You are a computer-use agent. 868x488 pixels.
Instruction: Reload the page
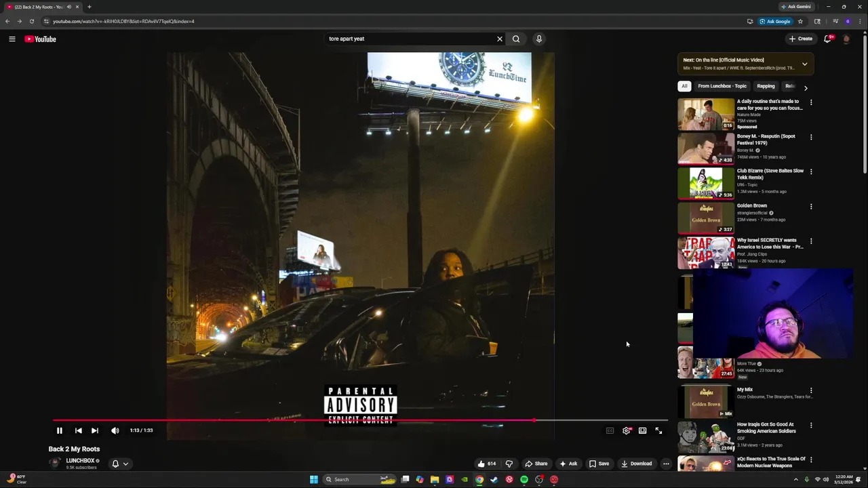tap(31, 21)
